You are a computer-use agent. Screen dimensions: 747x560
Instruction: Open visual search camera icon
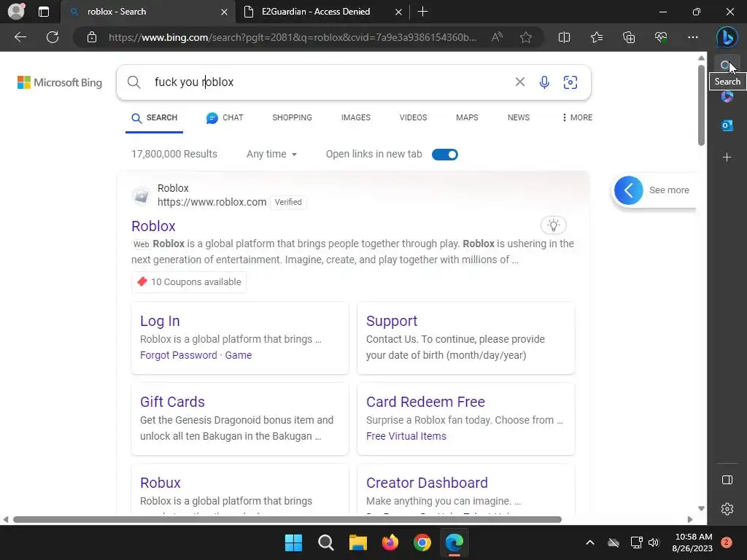click(x=570, y=82)
